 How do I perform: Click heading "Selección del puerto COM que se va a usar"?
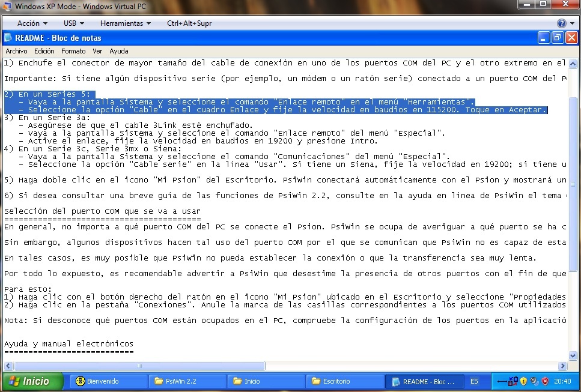(102, 211)
